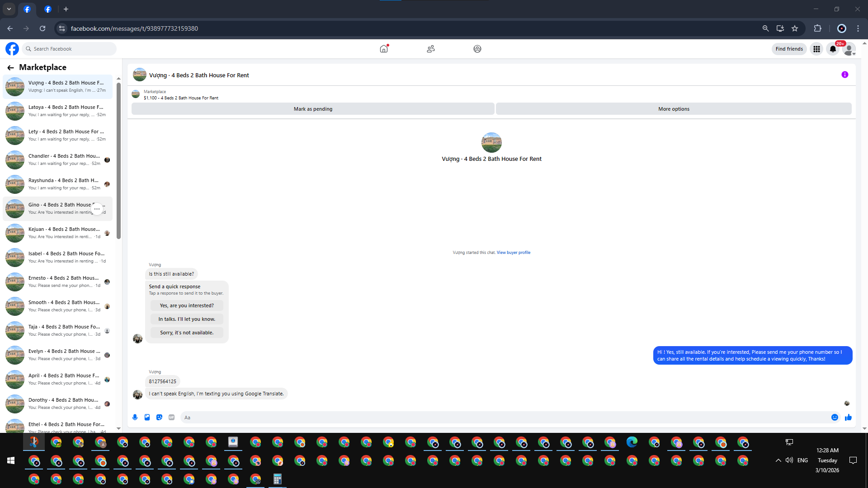Go to the Facebook Home tab
The image size is (868, 488).
click(384, 49)
